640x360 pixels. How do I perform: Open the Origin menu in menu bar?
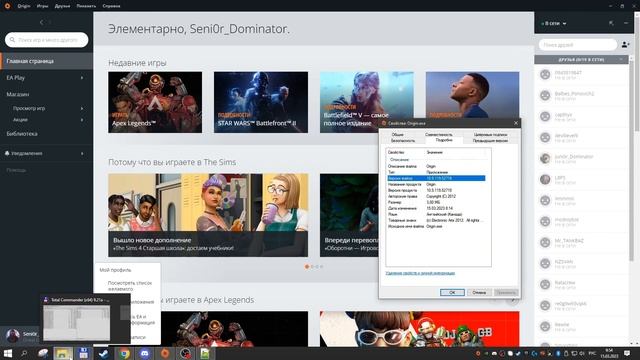[24, 6]
